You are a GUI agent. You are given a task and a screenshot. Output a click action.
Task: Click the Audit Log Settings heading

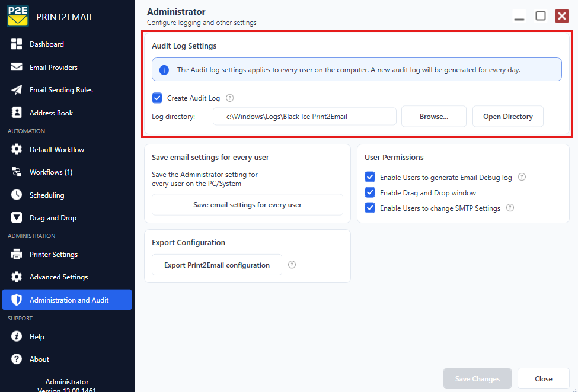click(x=184, y=46)
